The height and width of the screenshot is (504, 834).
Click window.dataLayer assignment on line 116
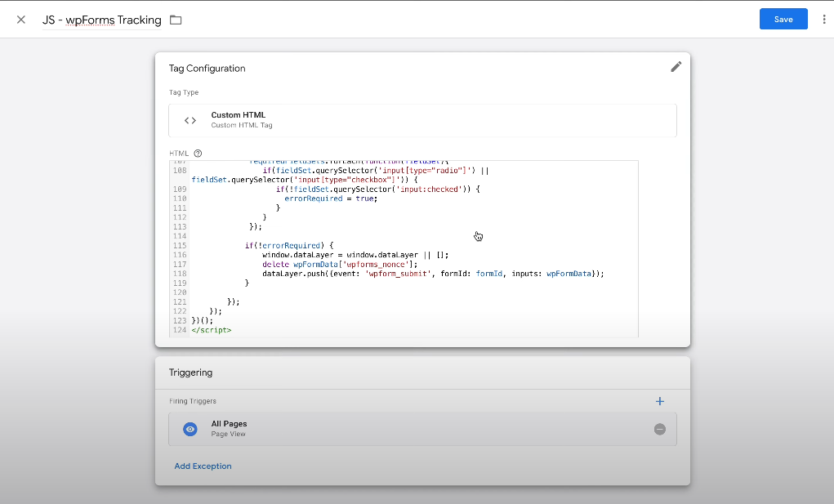[x=355, y=255]
